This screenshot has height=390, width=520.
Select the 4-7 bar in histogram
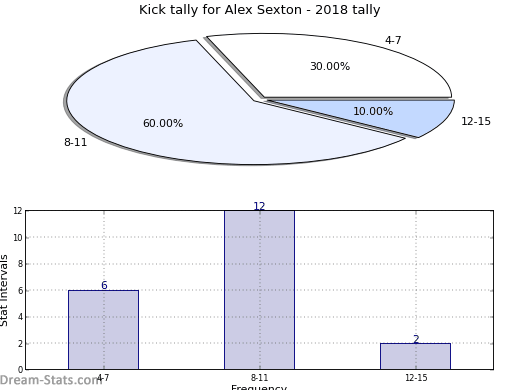coord(104,330)
